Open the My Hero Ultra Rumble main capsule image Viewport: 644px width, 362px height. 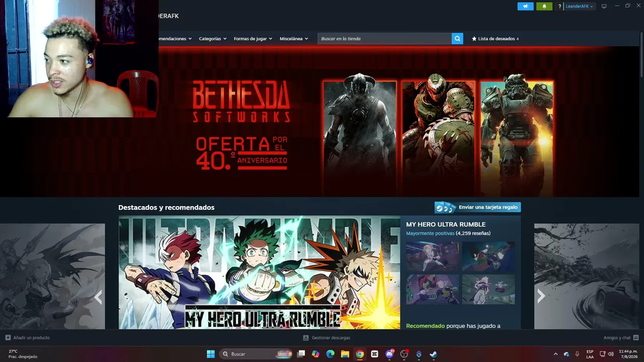pyautogui.click(x=259, y=273)
